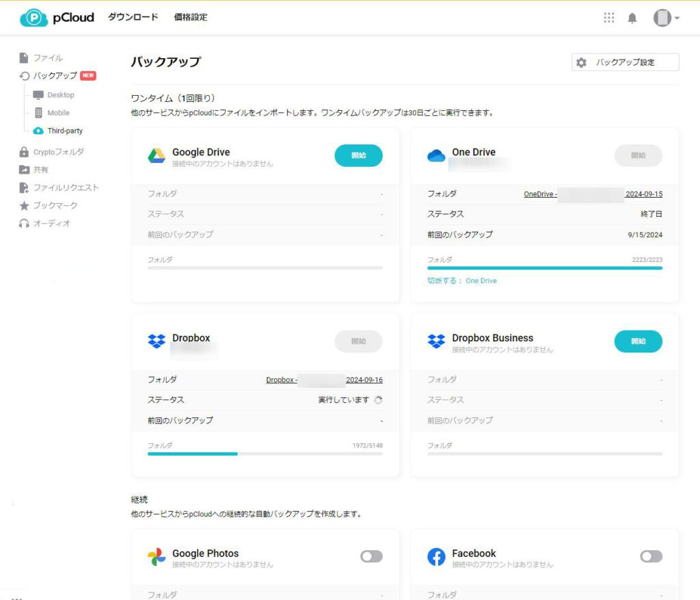Click the Dropbox logo icon
The image size is (700, 600).
point(157,341)
